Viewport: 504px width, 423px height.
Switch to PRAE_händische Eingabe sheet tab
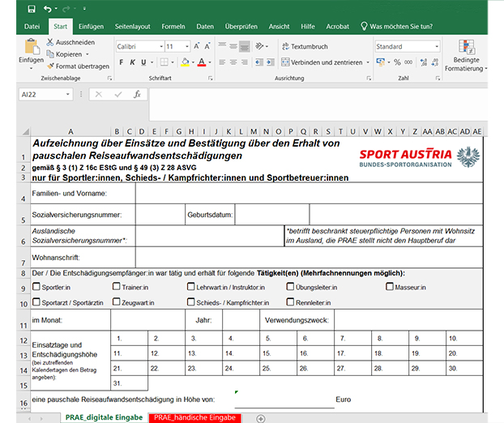click(x=194, y=417)
